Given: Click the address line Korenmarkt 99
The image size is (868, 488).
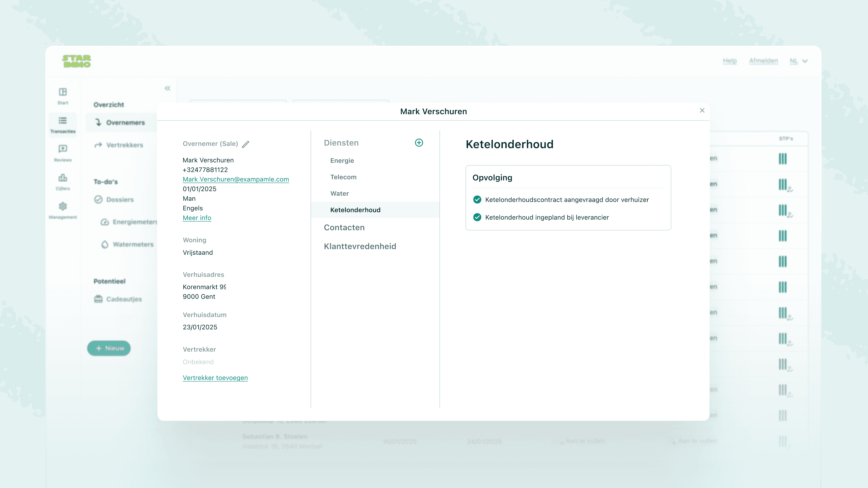Looking at the screenshot, I should 204,287.
